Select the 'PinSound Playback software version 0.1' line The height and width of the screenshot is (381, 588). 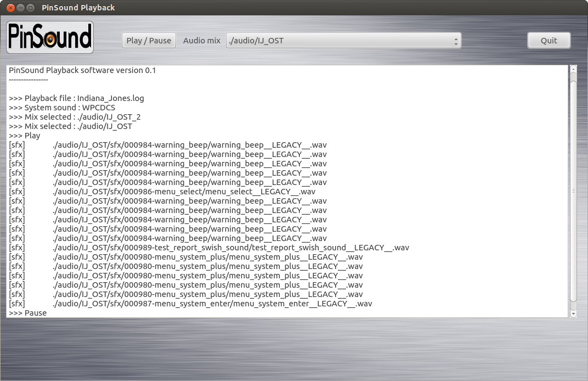click(x=82, y=70)
